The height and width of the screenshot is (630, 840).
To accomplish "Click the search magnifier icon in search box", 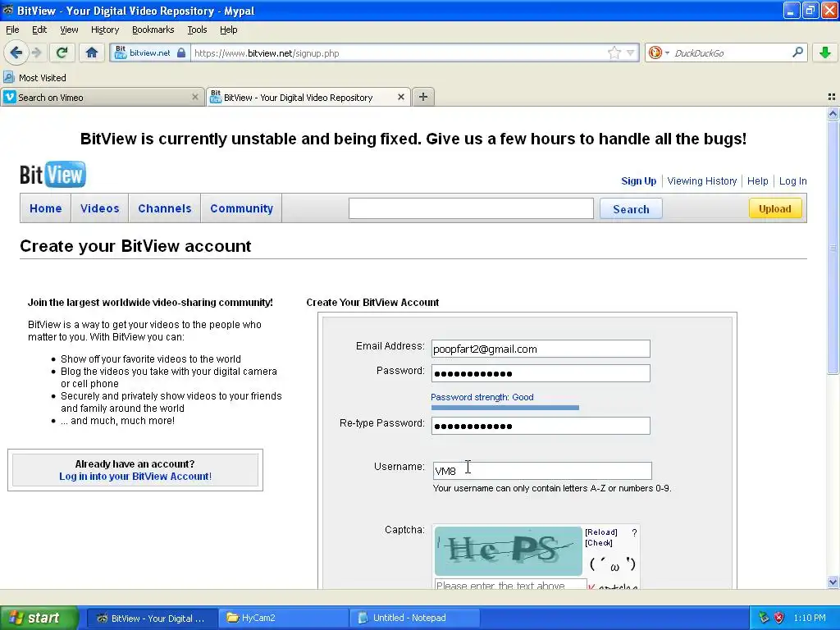I will pos(797,52).
